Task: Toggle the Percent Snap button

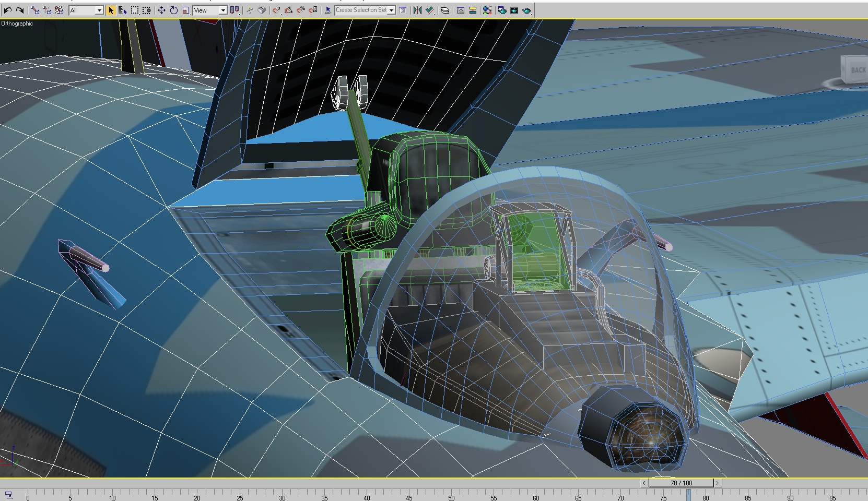Action: click(x=301, y=10)
